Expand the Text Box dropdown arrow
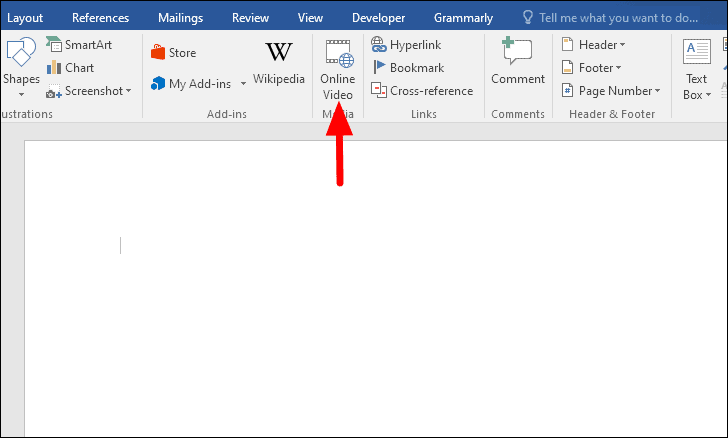Image resolution: width=728 pixels, height=438 pixels. [708, 95]
